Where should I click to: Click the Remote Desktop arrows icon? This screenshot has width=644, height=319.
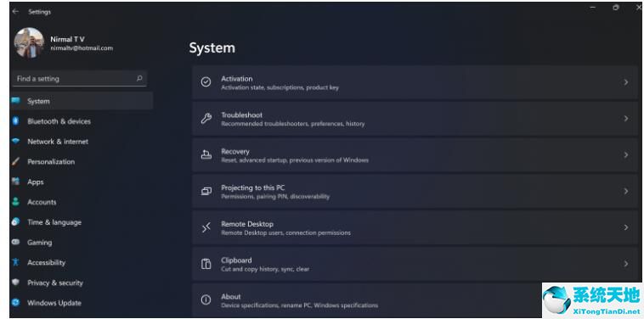[x=206, y=227]
